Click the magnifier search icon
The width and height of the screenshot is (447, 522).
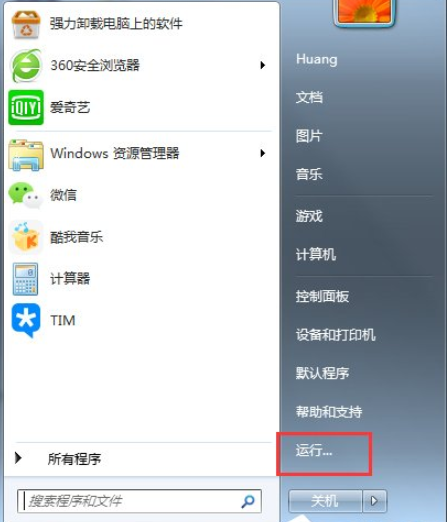(x=248, y=501)
